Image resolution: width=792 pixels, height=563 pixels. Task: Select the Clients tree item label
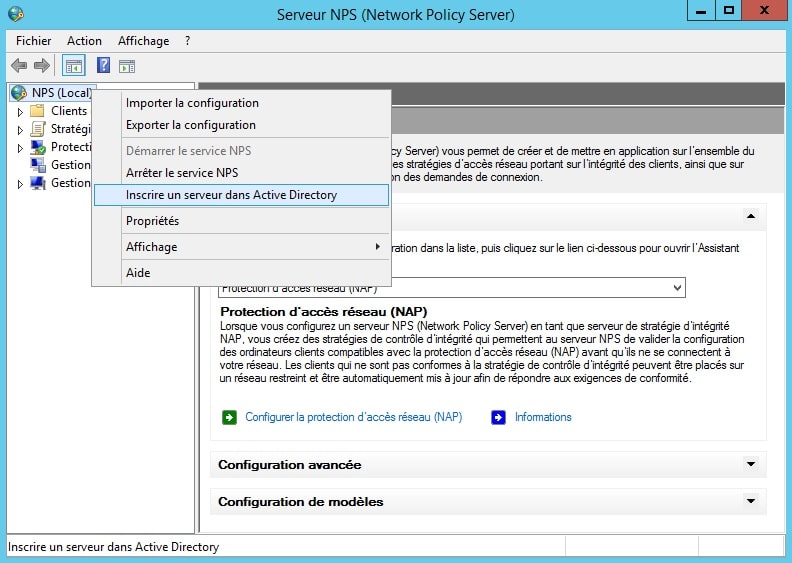(x=69, y=111)
